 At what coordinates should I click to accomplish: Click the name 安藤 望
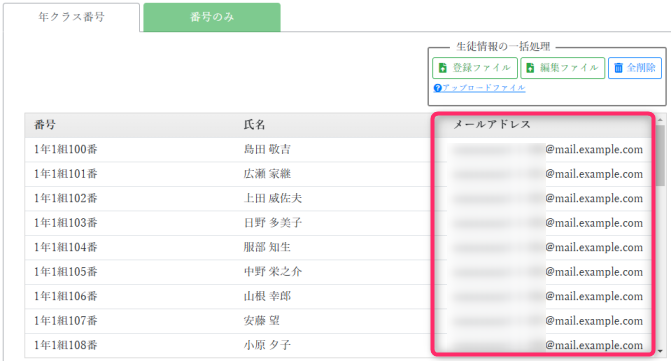[x=261, y=321]
